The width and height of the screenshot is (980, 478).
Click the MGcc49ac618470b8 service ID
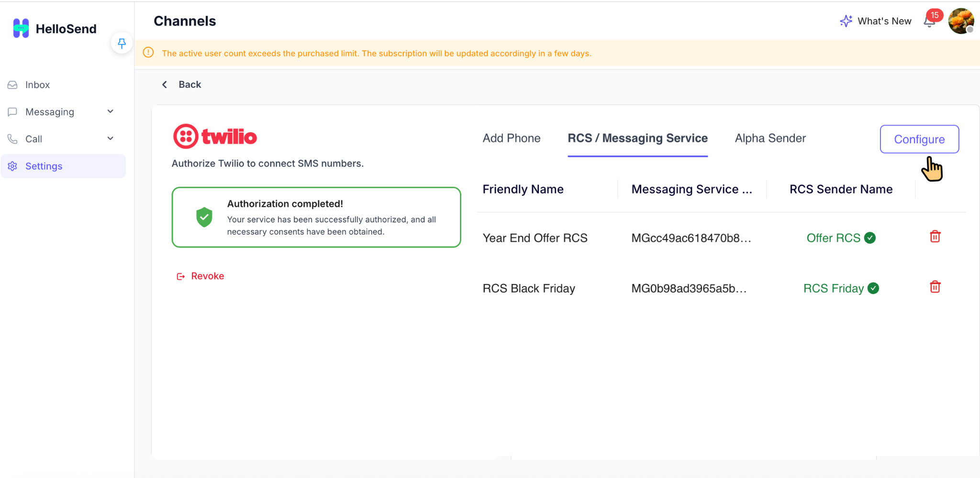pyautogui.click(x=691, y=238)
